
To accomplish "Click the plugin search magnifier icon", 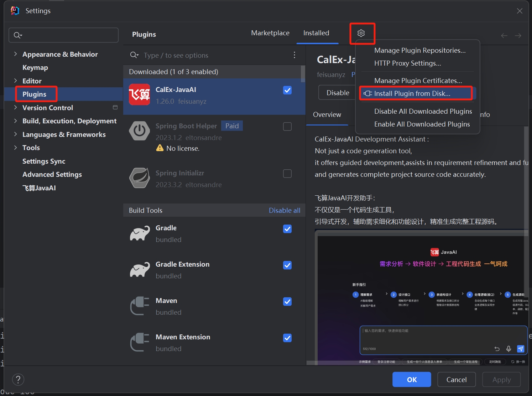I will [134, 55].
